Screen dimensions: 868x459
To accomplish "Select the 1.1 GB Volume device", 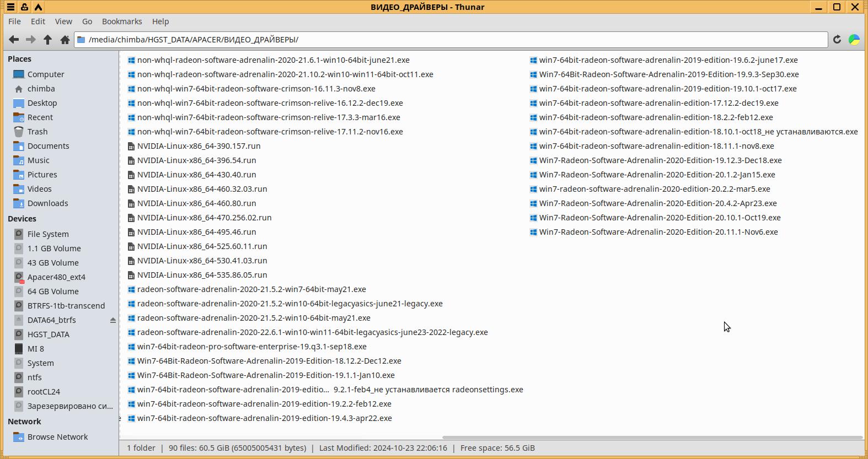I will click(54, 249).
